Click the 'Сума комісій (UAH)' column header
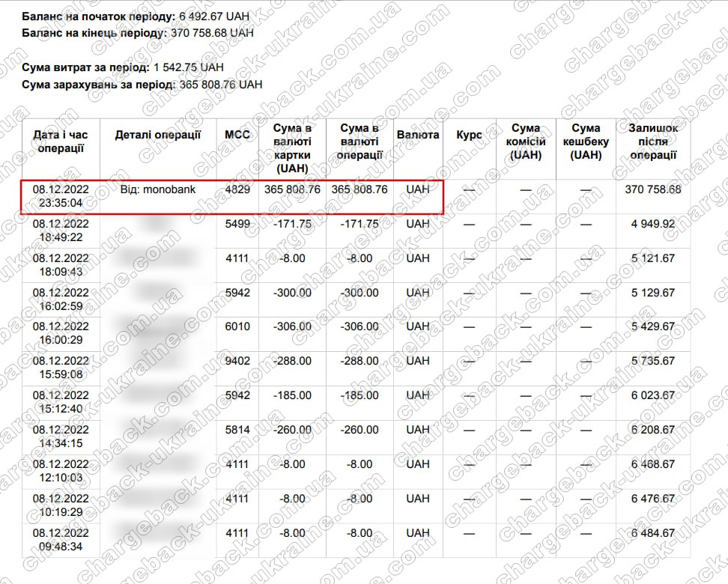Screen dimensions: 728x584 pyautogui.click(x=526, y=142)
